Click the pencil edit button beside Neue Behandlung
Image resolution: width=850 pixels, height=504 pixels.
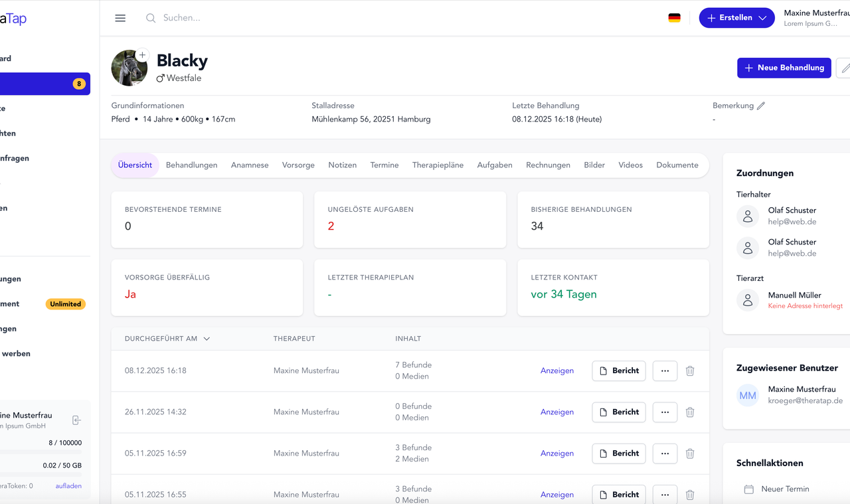845,68
